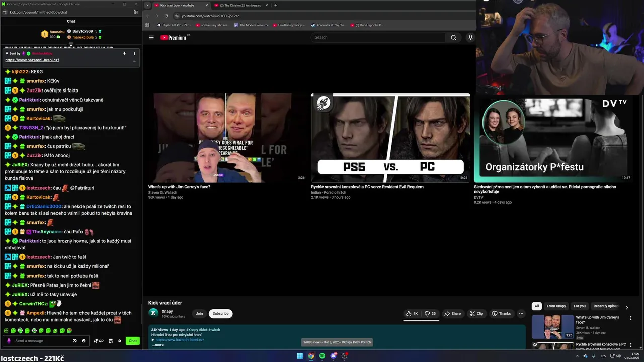Screen dimensions: 644x362
Task: Share the video
Action: [452, 313]
